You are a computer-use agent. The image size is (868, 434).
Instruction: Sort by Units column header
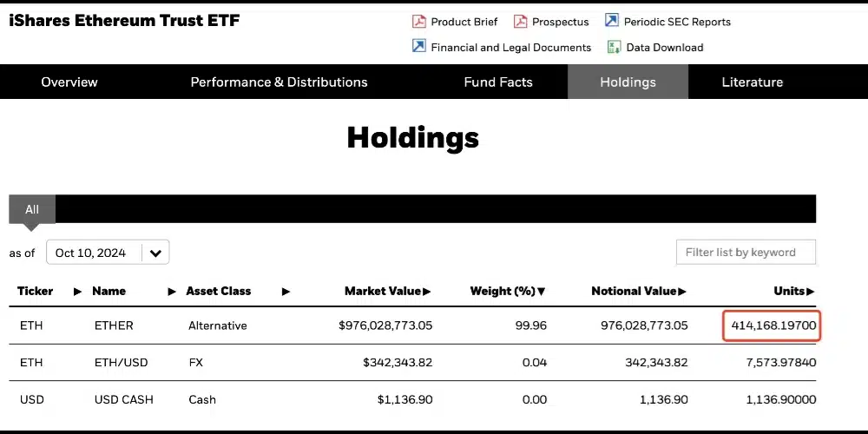[793, 292]
